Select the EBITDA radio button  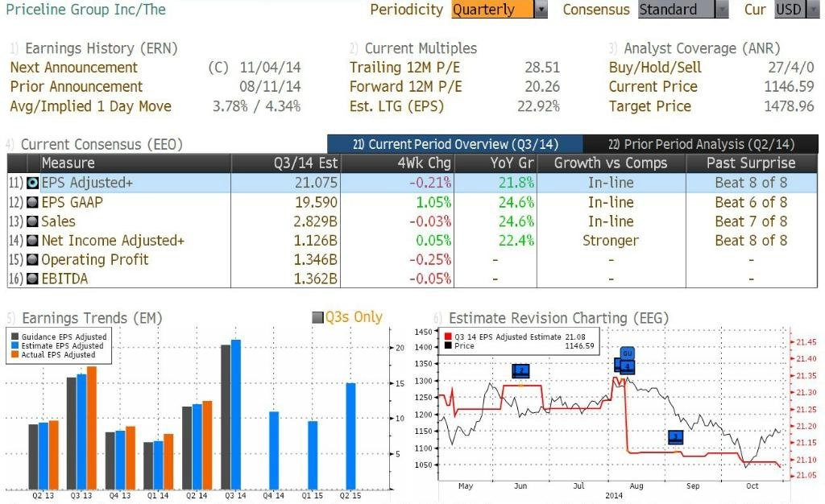(32, 279)
